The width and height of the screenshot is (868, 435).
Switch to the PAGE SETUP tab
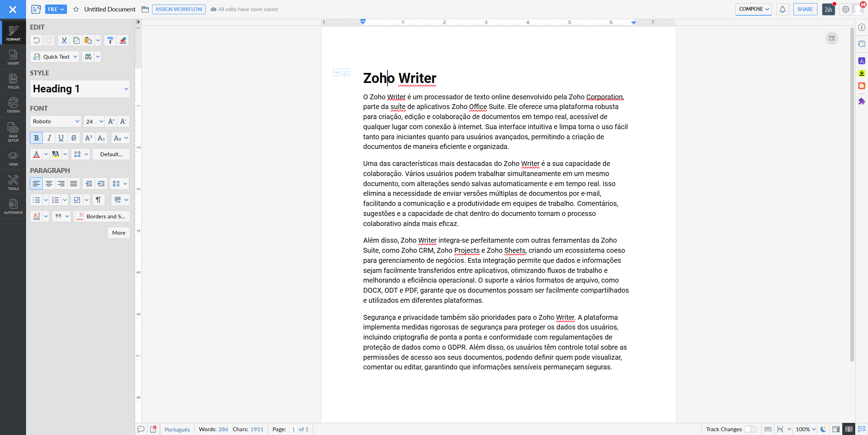point(13,132)
